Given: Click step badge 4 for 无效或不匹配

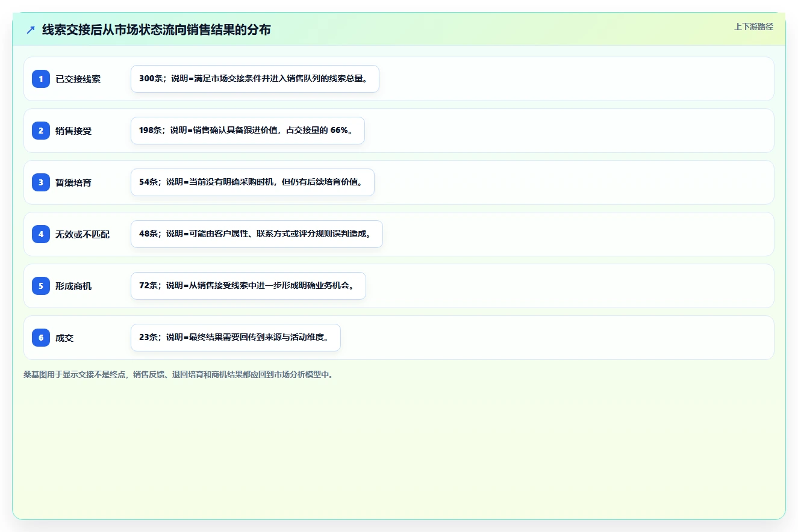Looking at the screenshot, I should point(41,234).
